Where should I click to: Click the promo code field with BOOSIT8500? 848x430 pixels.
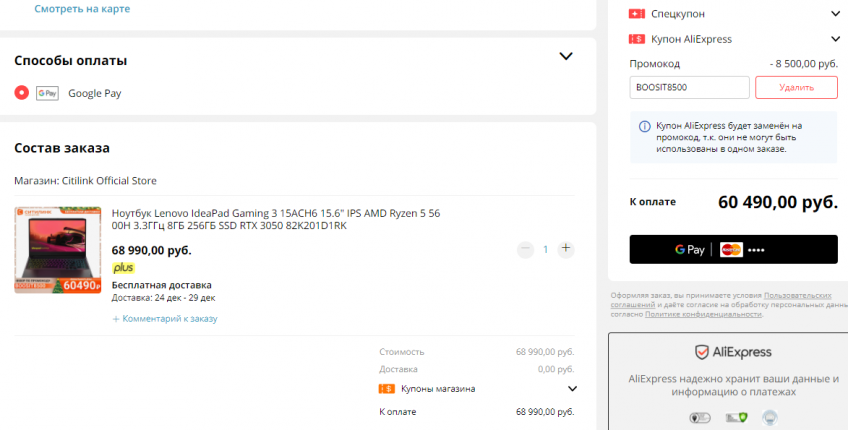point(689,87)
